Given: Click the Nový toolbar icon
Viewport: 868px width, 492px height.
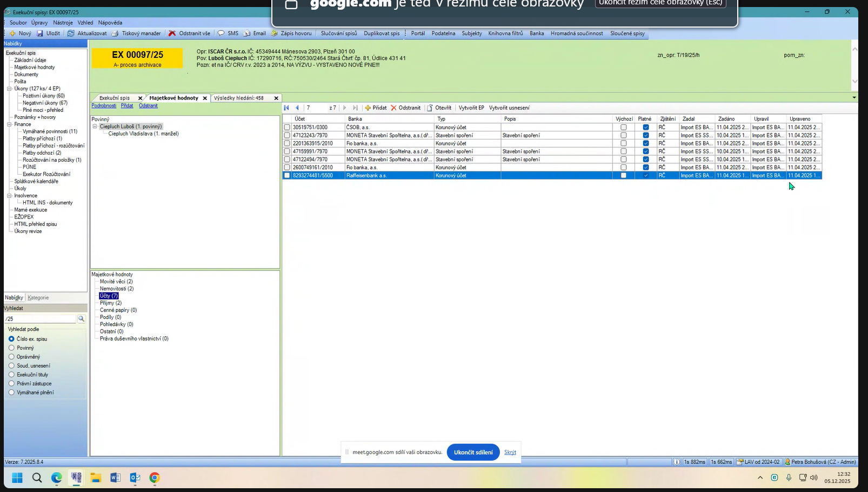Looking at the screenshot, I should tap(12, 34).
